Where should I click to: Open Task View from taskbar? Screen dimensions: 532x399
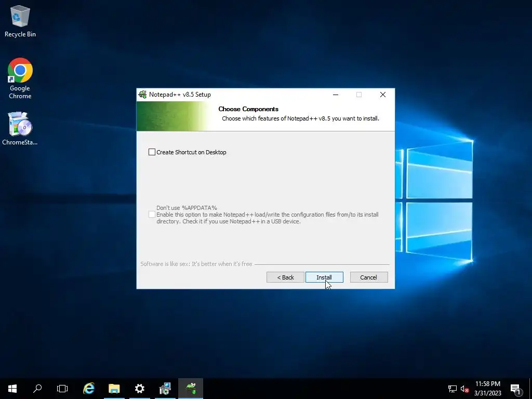coord(62,389)
